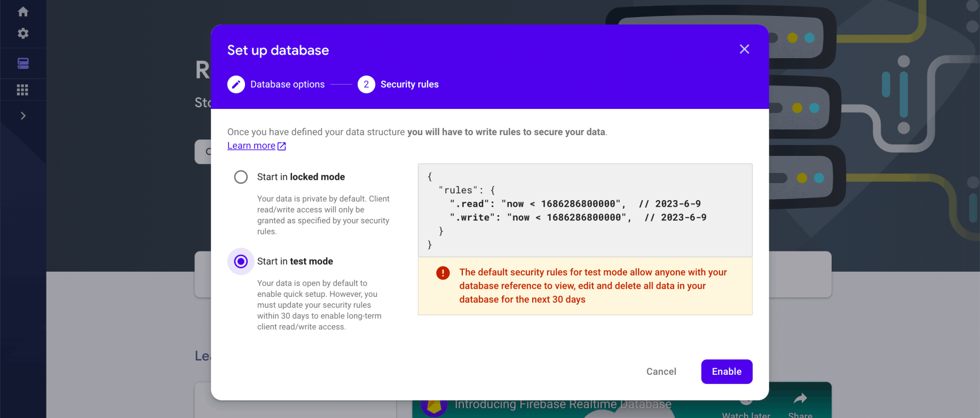Open the Learn more link

pyautogui.click(x=251, y=146)
